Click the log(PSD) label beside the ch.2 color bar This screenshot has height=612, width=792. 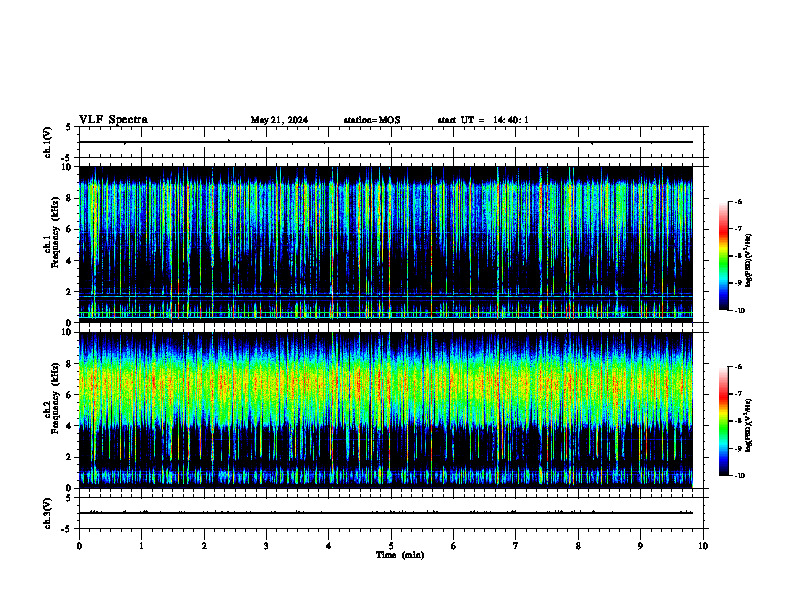(749, 425)
